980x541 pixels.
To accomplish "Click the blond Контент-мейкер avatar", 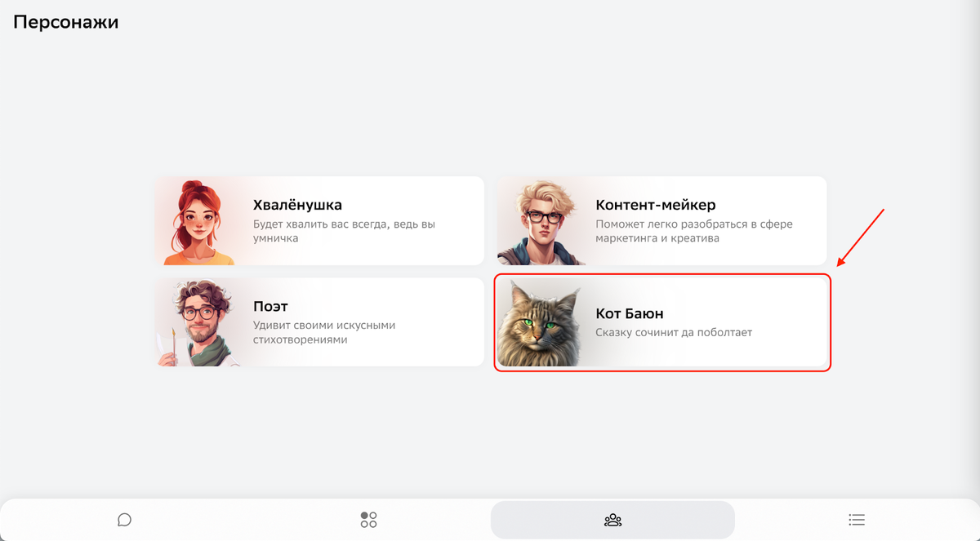I will point(540,222).
